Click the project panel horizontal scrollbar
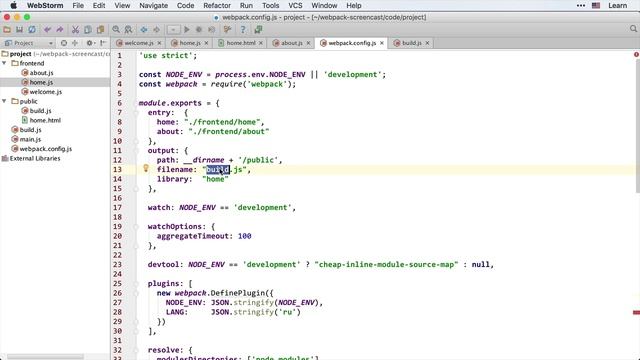 [45, 357]
